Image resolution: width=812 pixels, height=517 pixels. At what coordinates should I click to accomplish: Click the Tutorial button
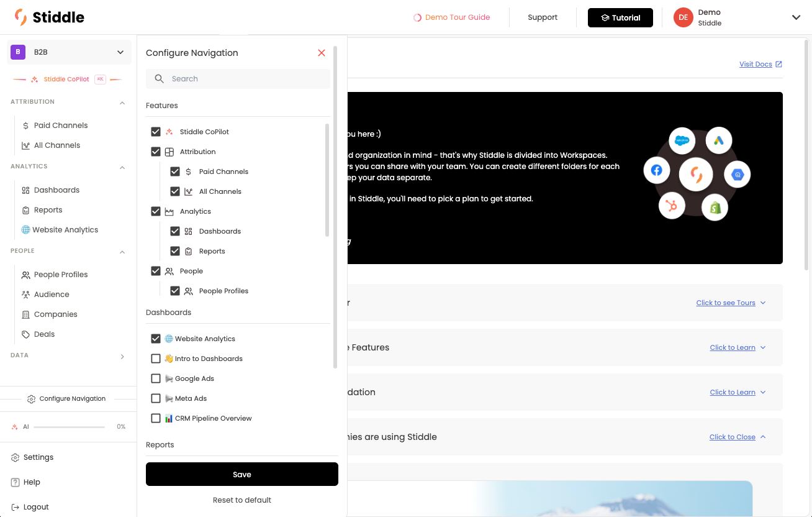point(620,17)
